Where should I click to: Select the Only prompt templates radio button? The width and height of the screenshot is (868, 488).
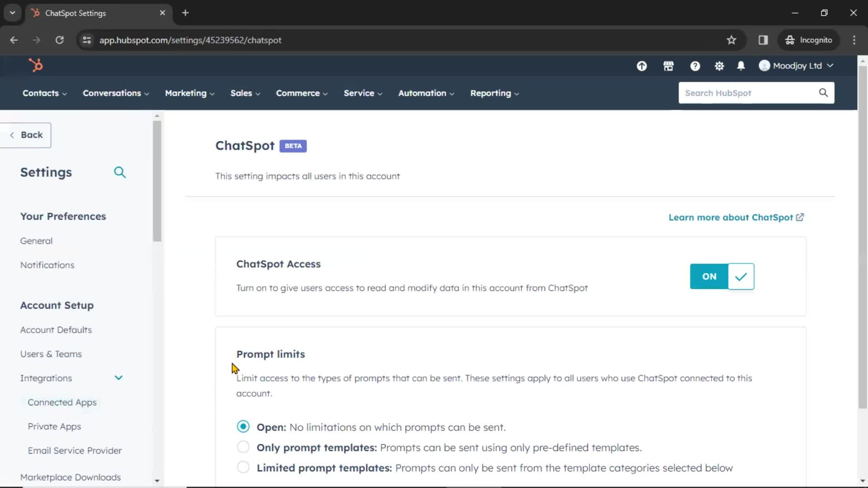coord(243,447)
